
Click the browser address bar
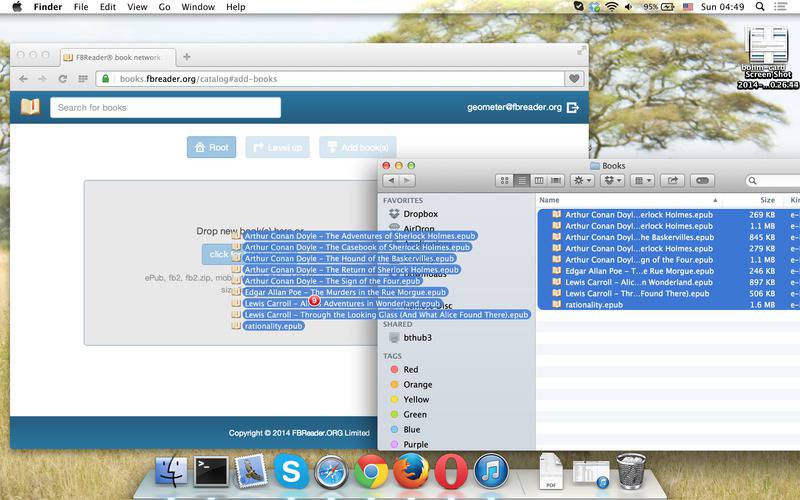coord(331,79)
